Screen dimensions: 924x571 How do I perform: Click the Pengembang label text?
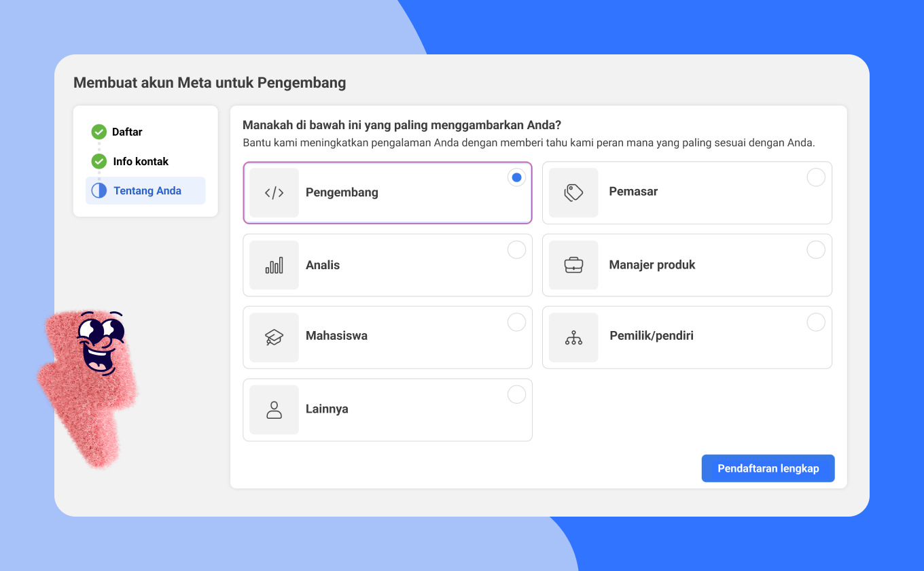coord(342,192)
